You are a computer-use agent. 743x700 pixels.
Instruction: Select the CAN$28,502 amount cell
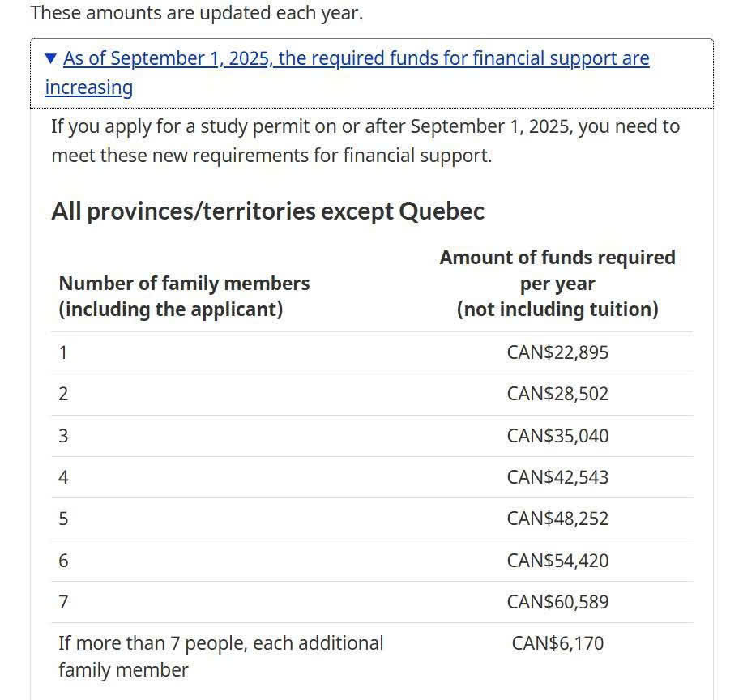[557, 395]
